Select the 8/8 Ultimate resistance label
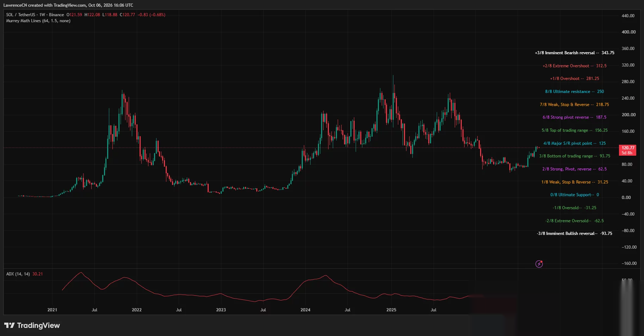Screen dimensions: 644x336 point(575,92)
